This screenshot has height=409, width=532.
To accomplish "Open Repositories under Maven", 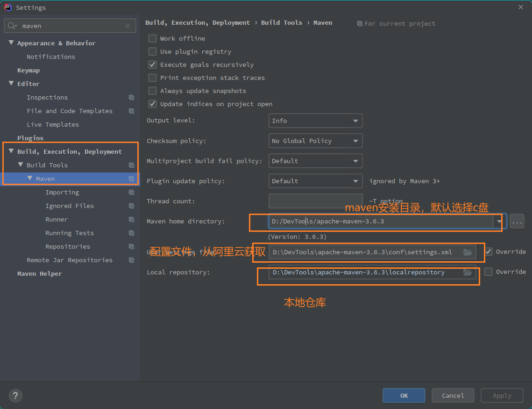I will 68,247.
